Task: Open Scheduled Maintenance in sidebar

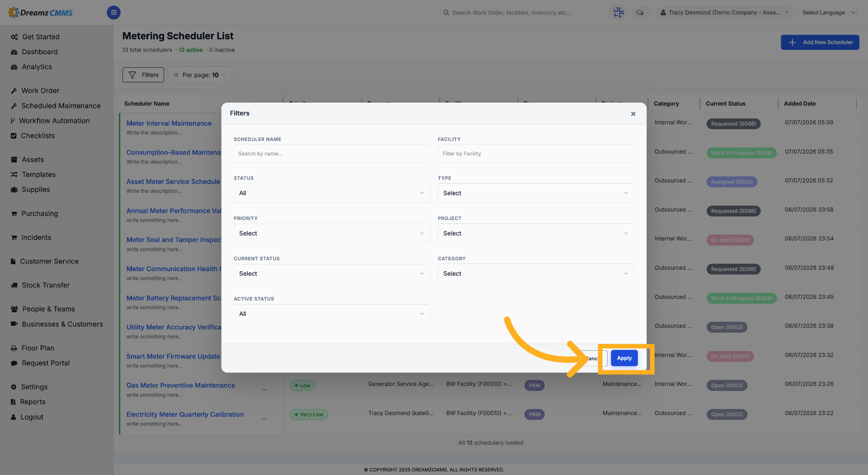Action: coord(61,106)
